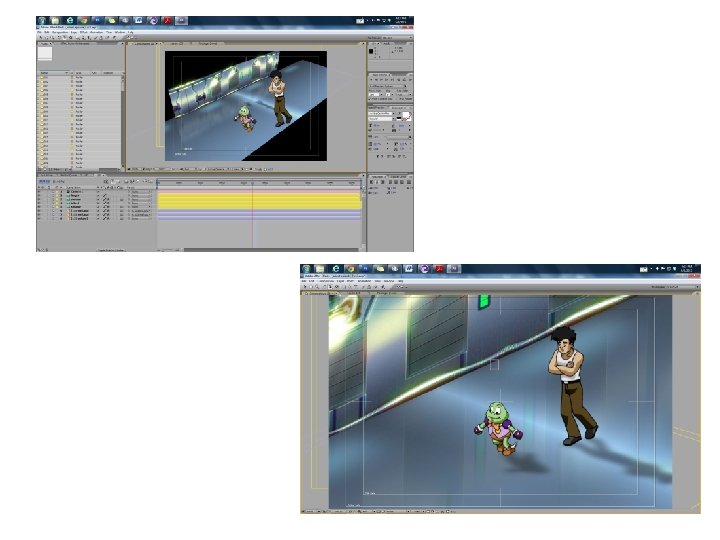Open parent dropdown for bottommost timeline layer

click(141, 219)
